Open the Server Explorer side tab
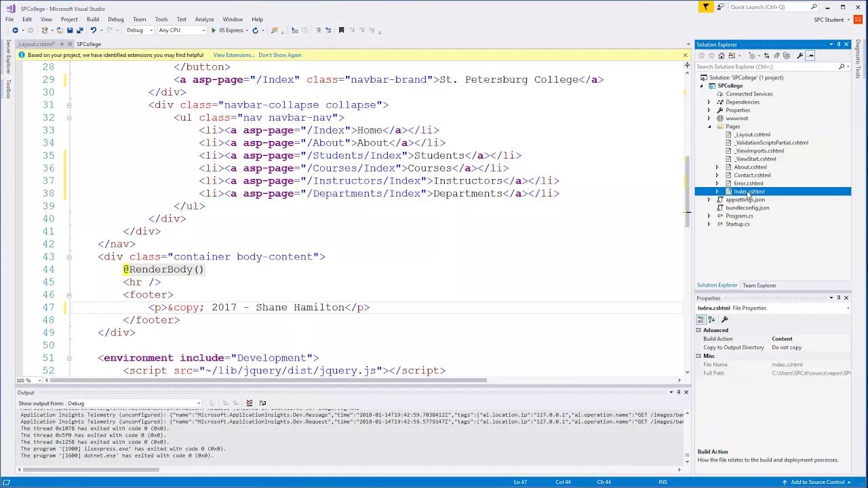The width and height of the screenshot is (868, 488). (8, 57)
